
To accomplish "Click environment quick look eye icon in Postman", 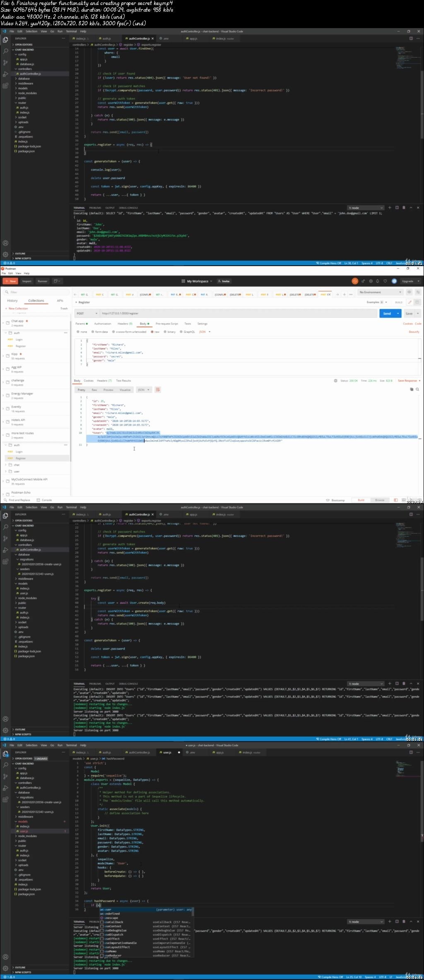I will tap(409, 292).
